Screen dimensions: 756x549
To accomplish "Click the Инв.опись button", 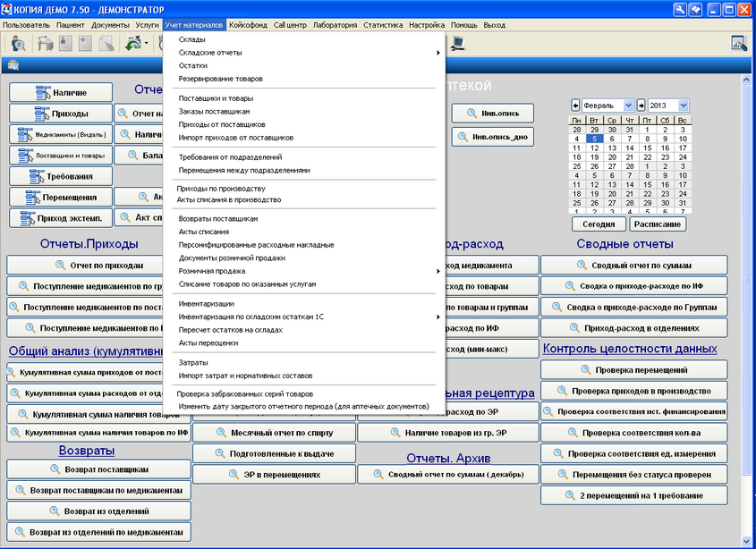I will point(493,114).
